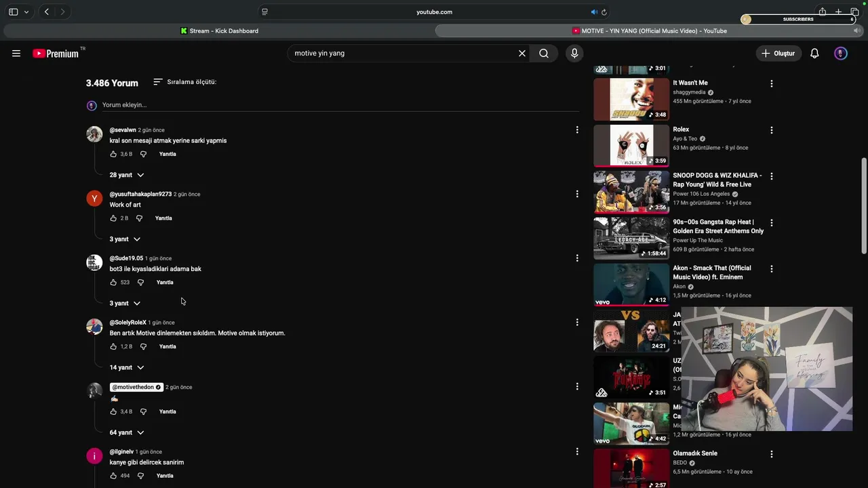Image resolution: width=868 pixels, height=488 pixels.
Task: Clear the search query with X icon
Action: click(x=522, y=54)
